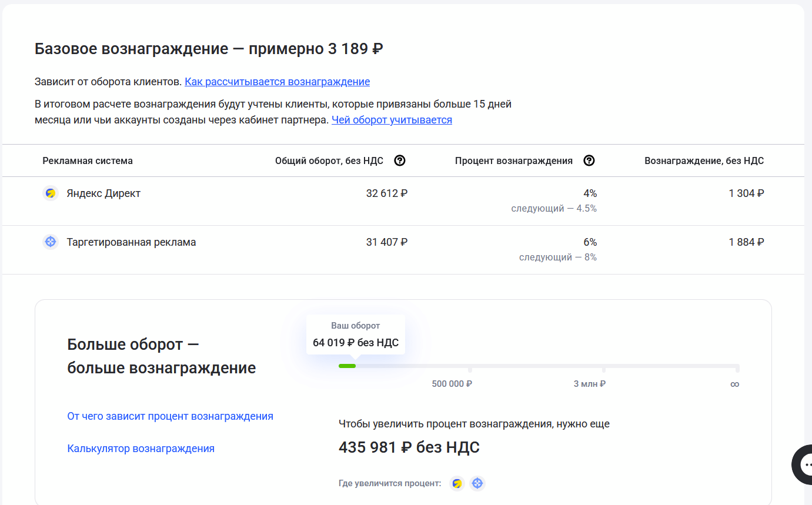Open Калькулятор вознаграждений link
Image resolution: width=812 pixels, height=505 pixels.
pyautogui.click(x=141, y=447)
